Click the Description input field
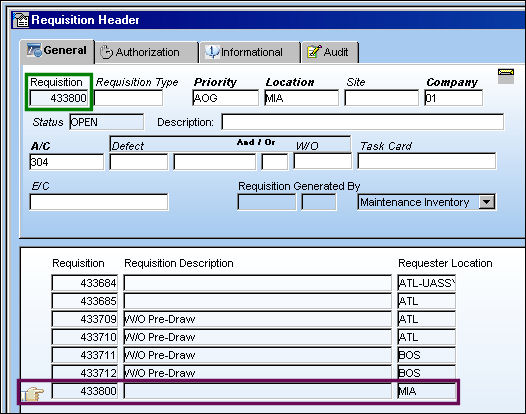 tap(363, 122)
